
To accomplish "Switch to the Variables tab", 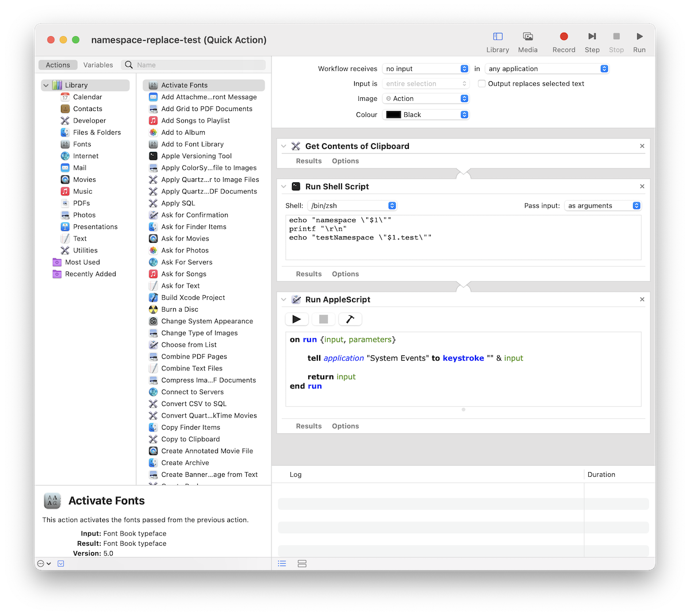I will [x=98, y=65].
